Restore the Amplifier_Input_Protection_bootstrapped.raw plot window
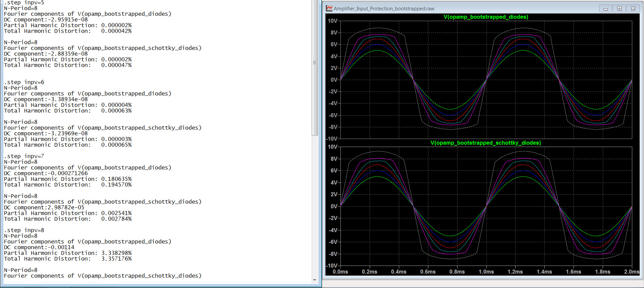This screenshot has height=288, width=644. click(619, 9)
